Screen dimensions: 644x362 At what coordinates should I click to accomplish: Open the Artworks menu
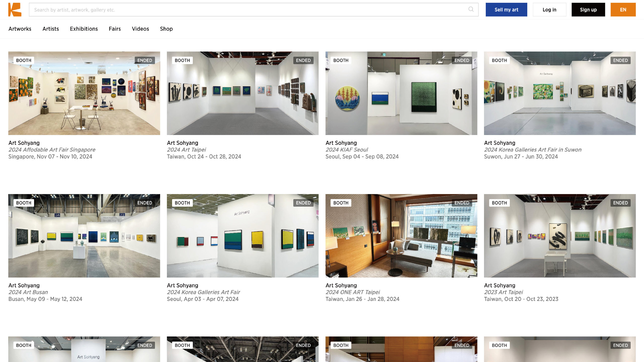[20, 29]
